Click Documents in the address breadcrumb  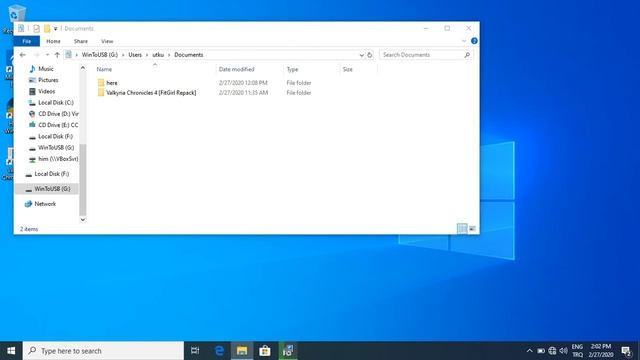point(189,55)
